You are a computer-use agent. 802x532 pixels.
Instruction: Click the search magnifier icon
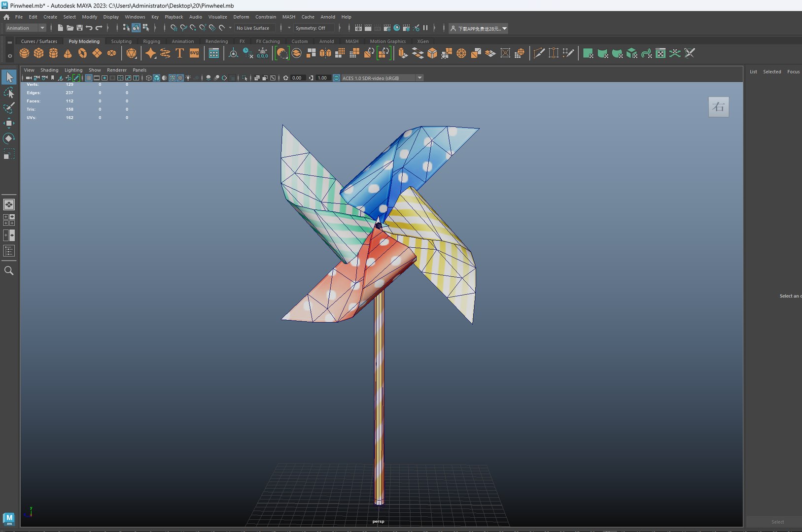(9, 270)
